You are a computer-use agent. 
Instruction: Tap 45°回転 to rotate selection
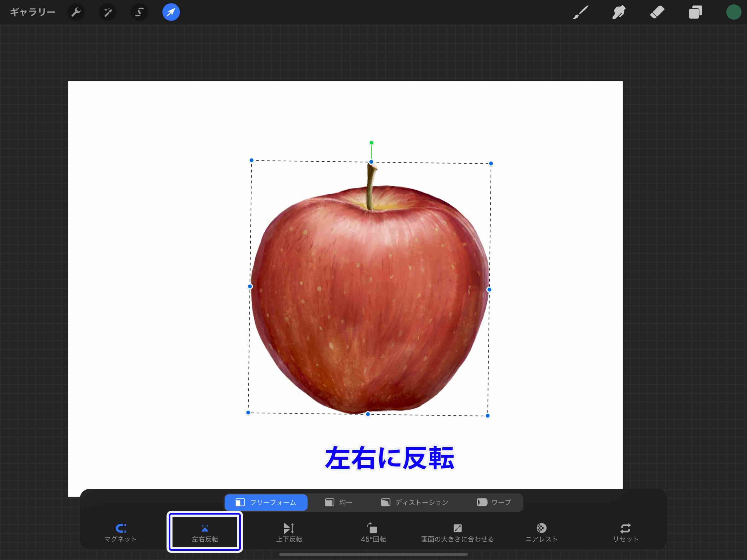(x=373, y=532)
